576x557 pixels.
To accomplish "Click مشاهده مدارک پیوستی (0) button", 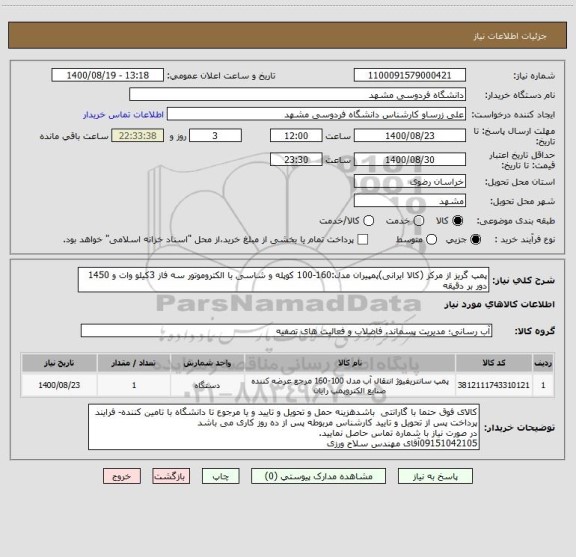I will (x=318, y=476).
